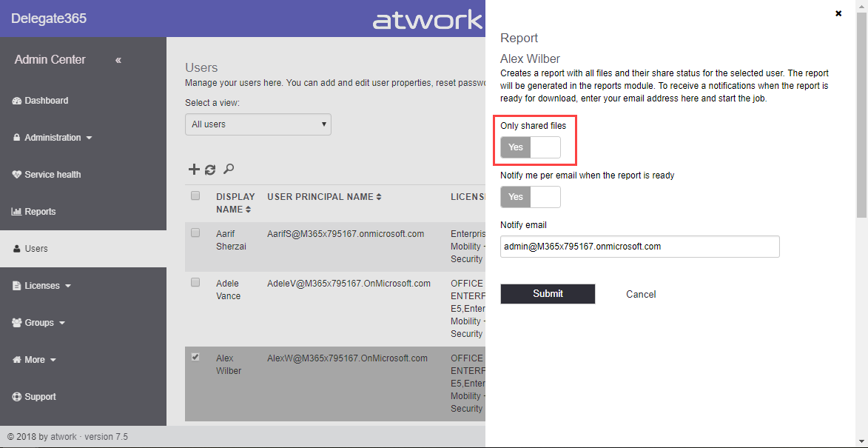Click the search magnifier icon

tap(229, 170)
